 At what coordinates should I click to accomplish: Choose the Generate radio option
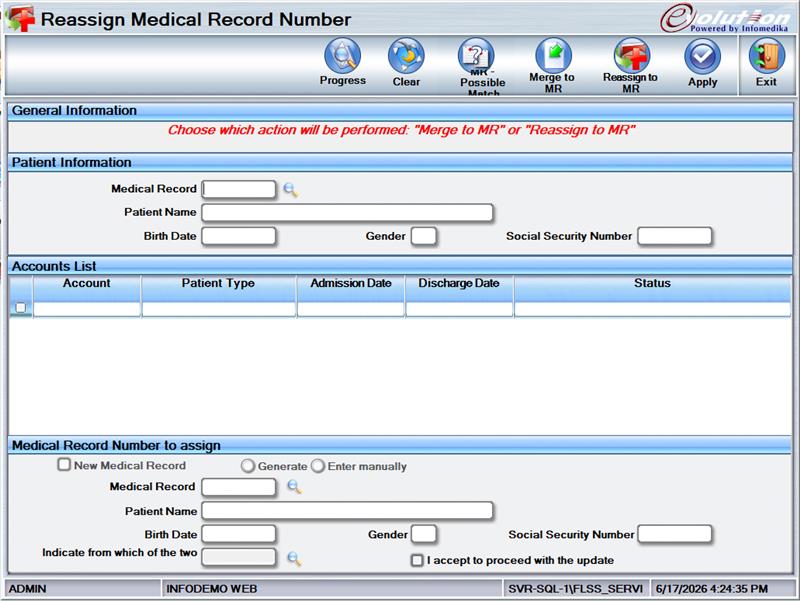[247, 466]
